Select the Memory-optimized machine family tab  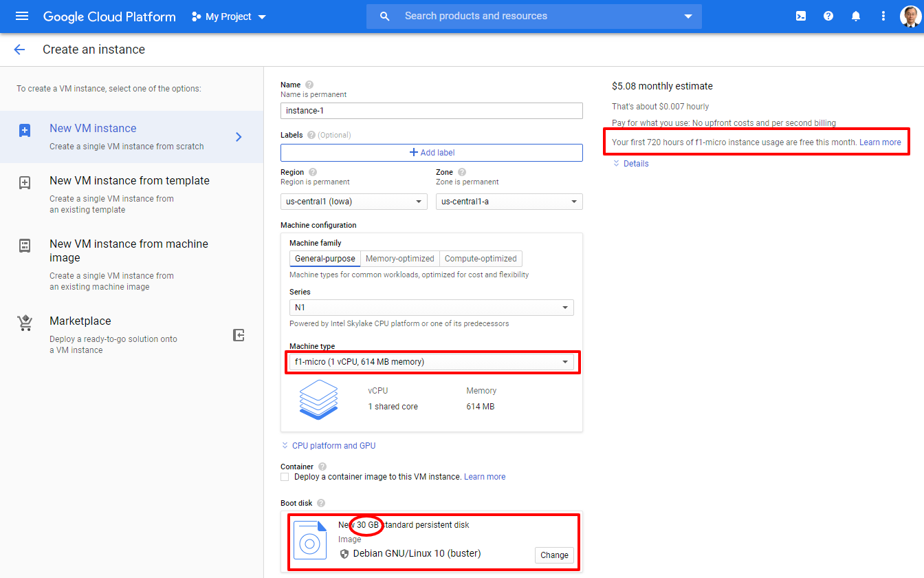pyautogui.click(x=400, y=259)
